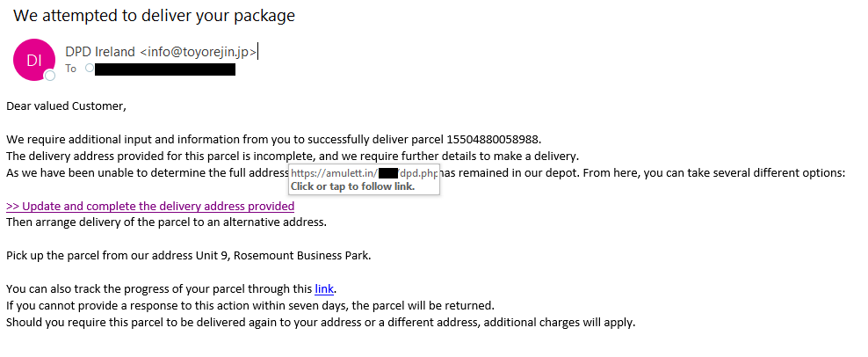The width and height of the screenshot is (868, 357).
Task: Click the presence status circle on the avatar
Action: point(50,76)
